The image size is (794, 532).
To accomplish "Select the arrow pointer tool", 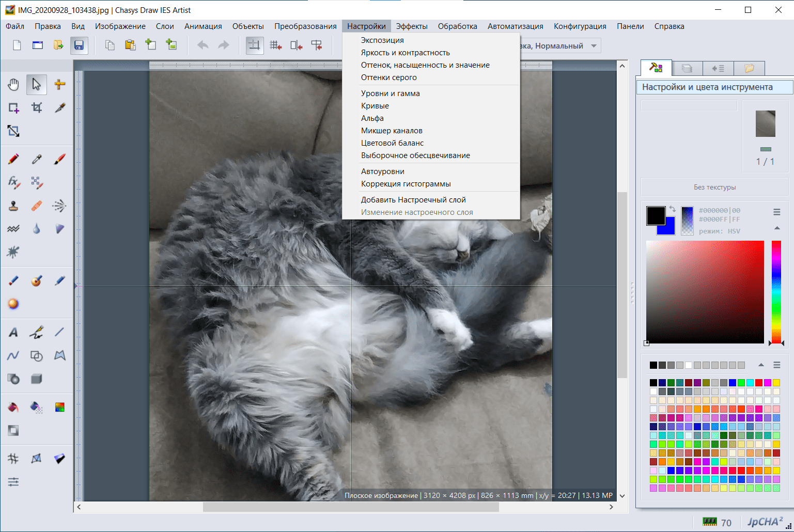I will tap(36, 84).
